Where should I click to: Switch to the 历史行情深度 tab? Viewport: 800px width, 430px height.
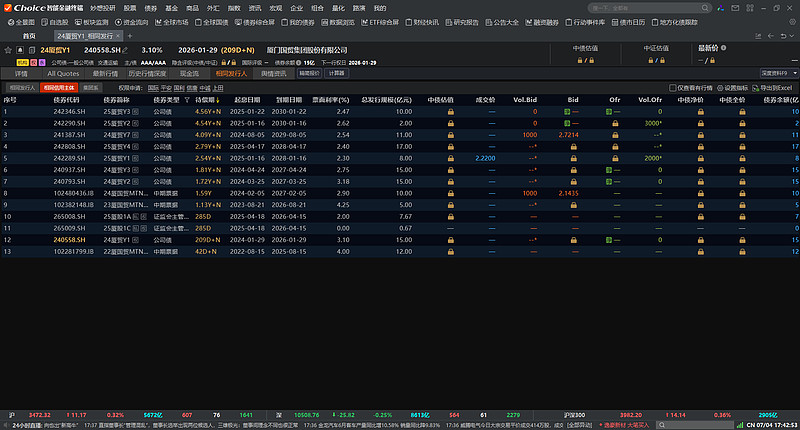pyautogui.click(x=147, y=73)
